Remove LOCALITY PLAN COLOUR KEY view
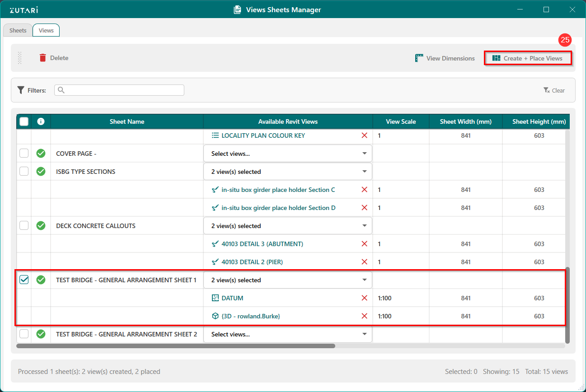The height and width of the screenshot is (392, 586). point(364,135)
